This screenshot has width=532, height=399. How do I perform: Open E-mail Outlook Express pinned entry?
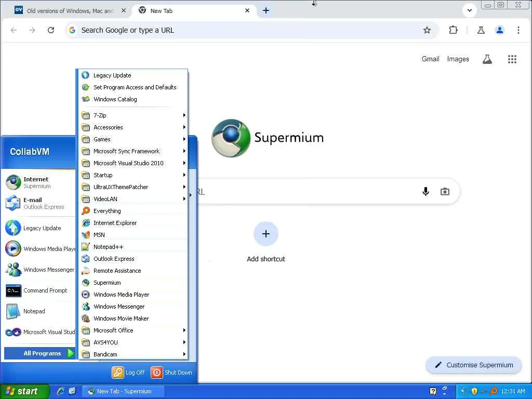click(x=38, y=203)
